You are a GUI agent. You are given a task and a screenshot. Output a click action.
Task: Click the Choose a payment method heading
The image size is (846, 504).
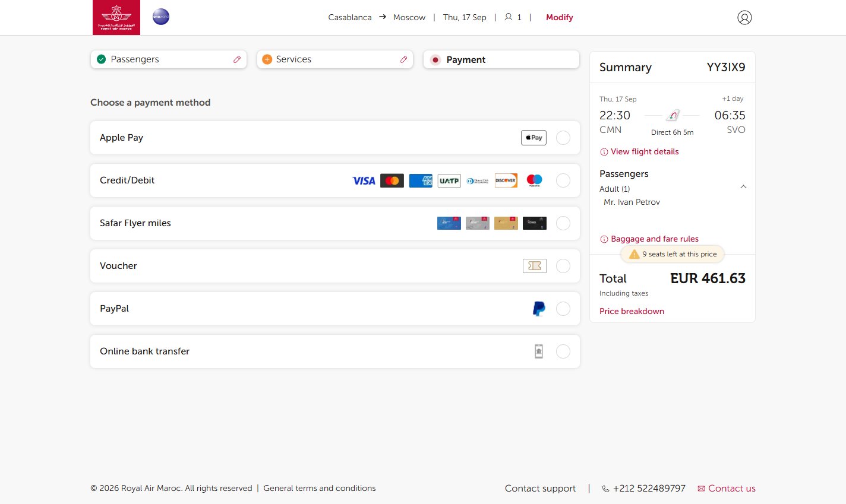point(150,103)
